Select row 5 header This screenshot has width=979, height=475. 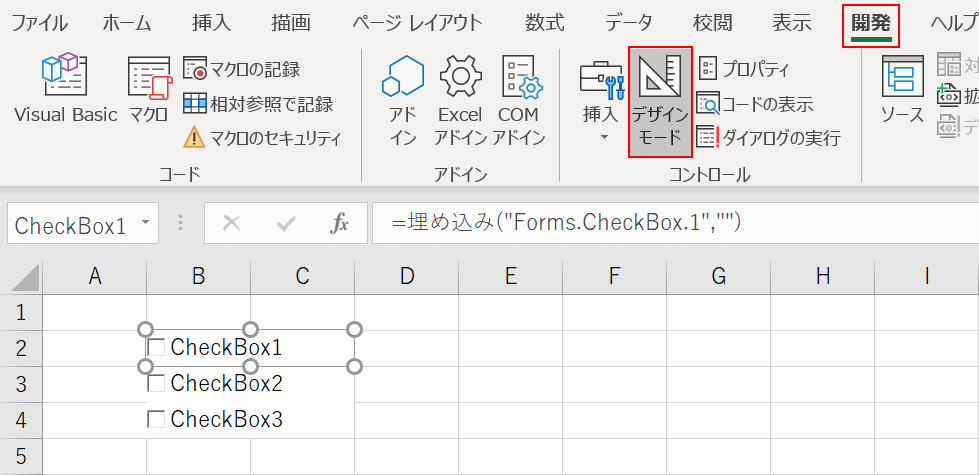pos(21,456)
